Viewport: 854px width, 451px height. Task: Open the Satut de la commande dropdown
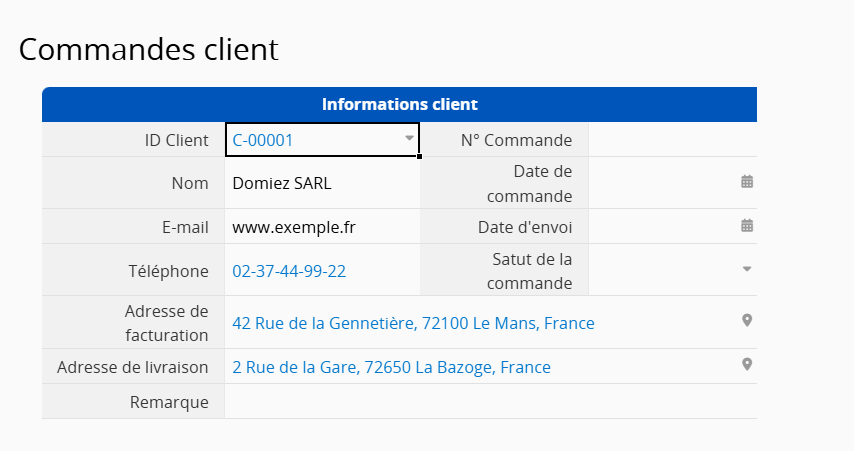tap(746, 269)
